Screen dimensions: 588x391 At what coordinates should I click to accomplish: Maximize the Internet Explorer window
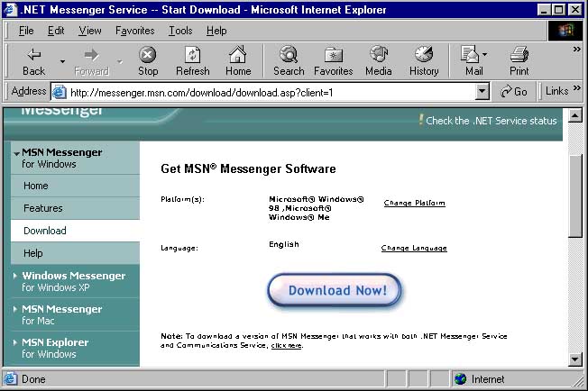(x=559, y=10)
